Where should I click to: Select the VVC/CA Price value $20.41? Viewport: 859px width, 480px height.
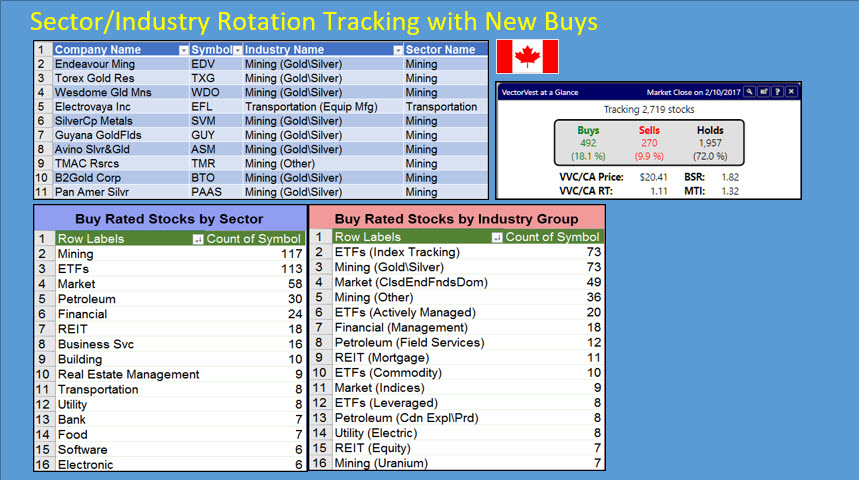653,177
